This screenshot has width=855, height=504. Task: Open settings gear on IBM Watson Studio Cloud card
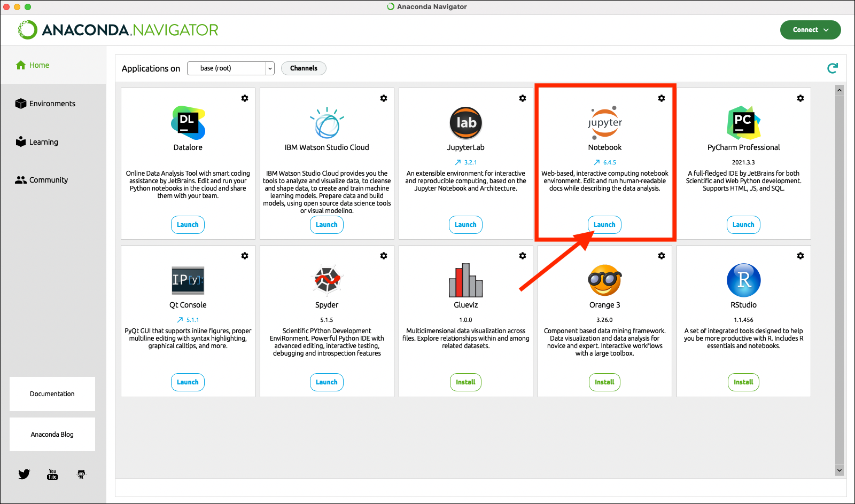coord(384,98)
